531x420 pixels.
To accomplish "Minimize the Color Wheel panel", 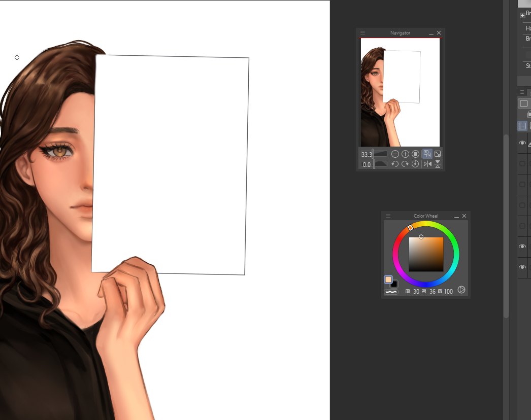I will [456, 216].
